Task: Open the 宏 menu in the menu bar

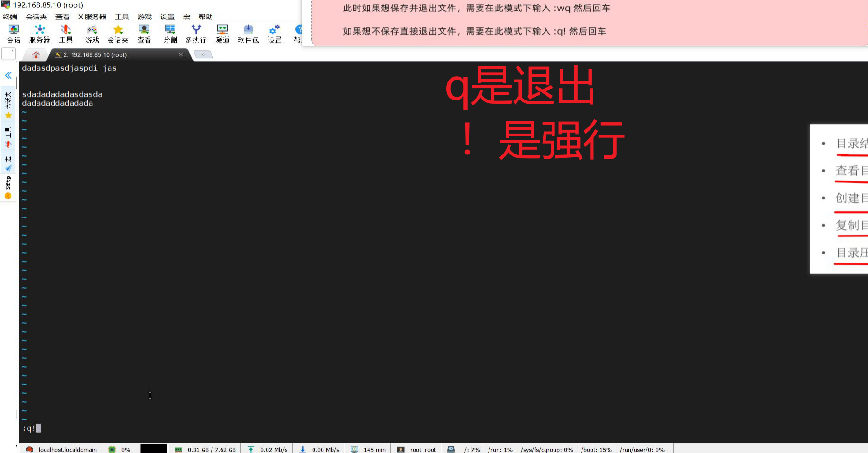Action: (187, 17)
